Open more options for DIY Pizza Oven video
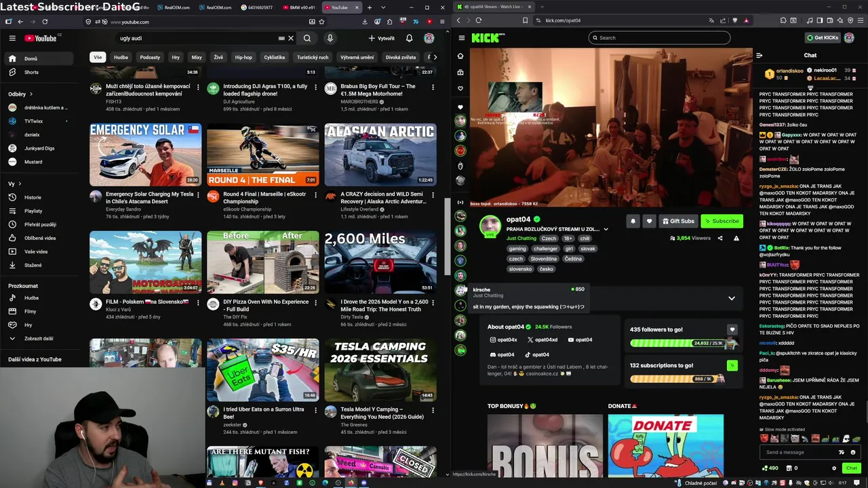 point(315,303)
